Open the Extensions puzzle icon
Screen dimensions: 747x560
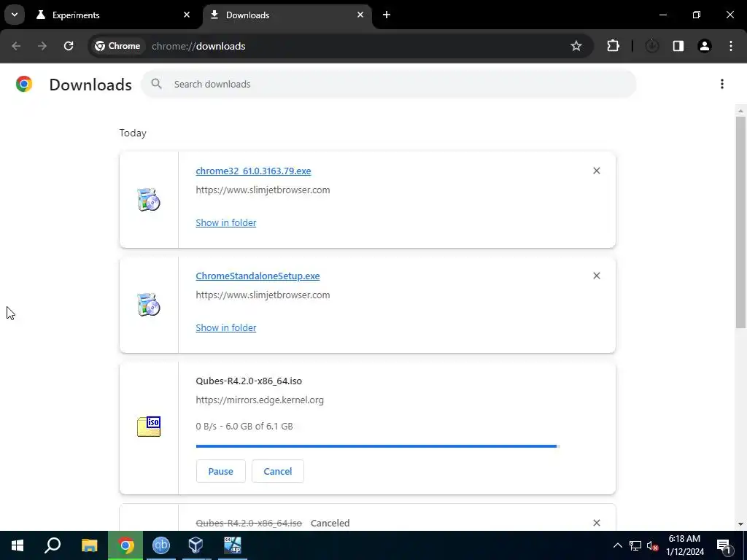(613, 46)
